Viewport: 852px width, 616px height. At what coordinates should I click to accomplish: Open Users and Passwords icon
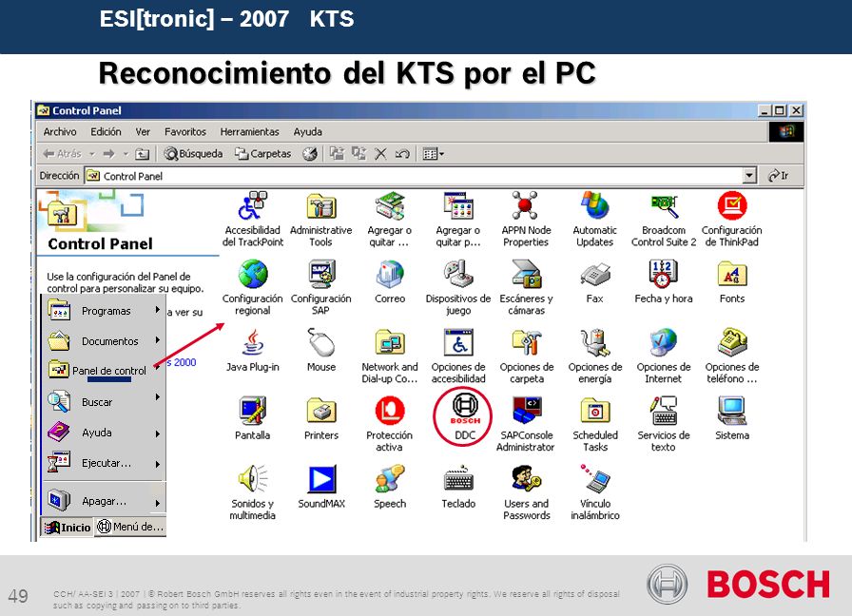coord(526,479)
